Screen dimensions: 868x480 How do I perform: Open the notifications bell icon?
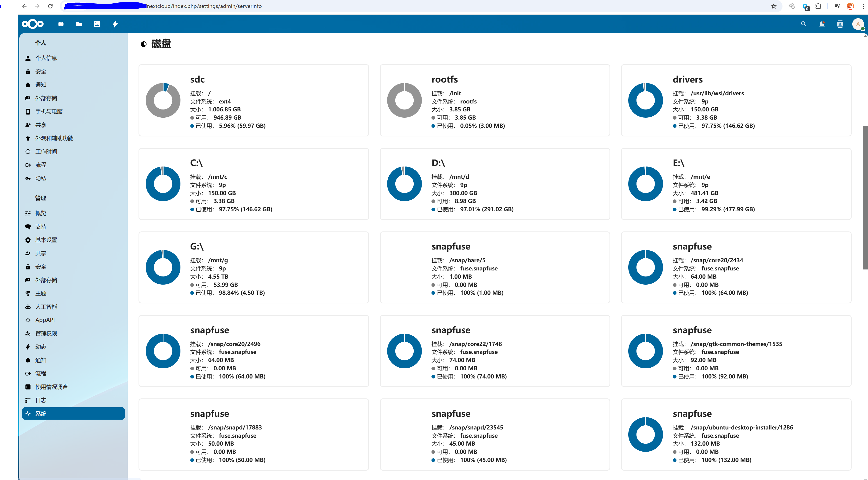822,24
